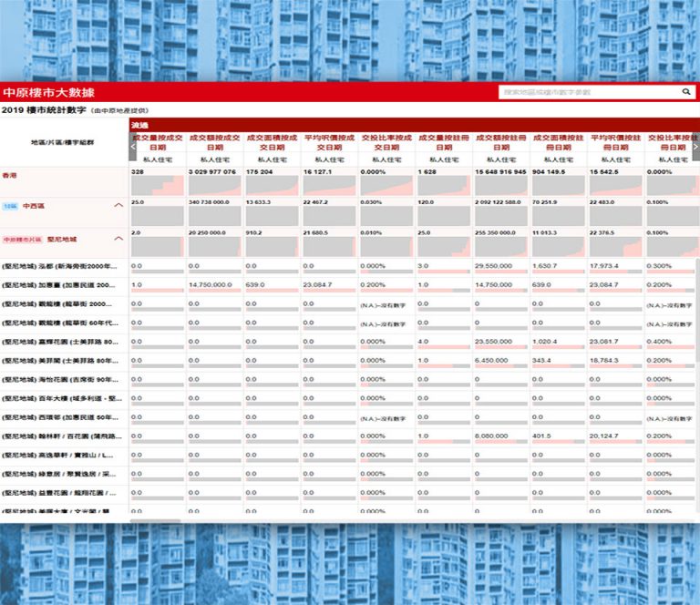Screen dimensions: 700x605
Task: Click the 23,550,000 value in the 嘉輝花園 row
Action: [x=493, y=342]
